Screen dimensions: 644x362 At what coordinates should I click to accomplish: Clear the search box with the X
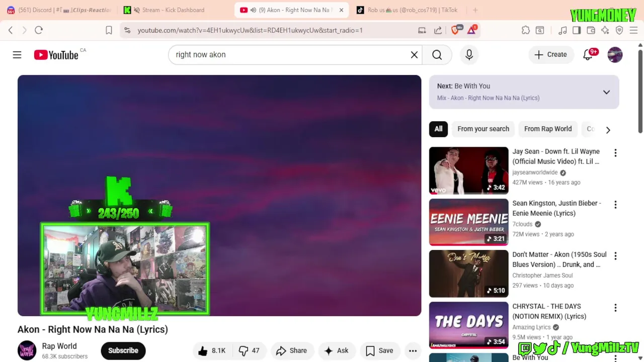click(414, 55)
